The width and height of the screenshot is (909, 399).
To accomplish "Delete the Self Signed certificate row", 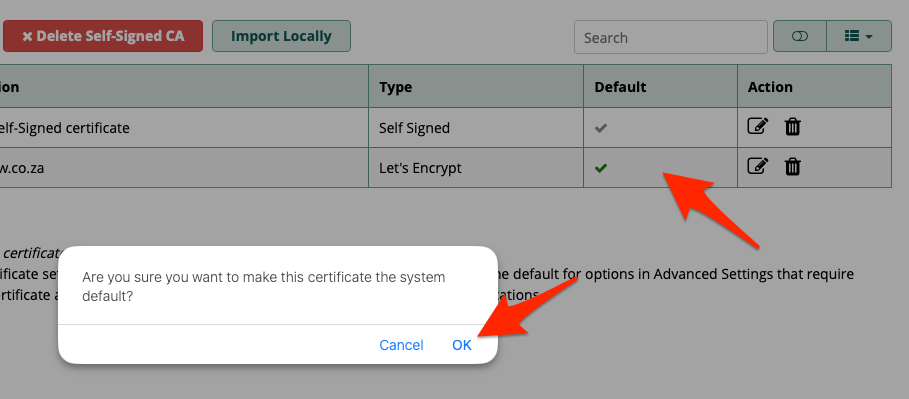I will click(792, 126).
